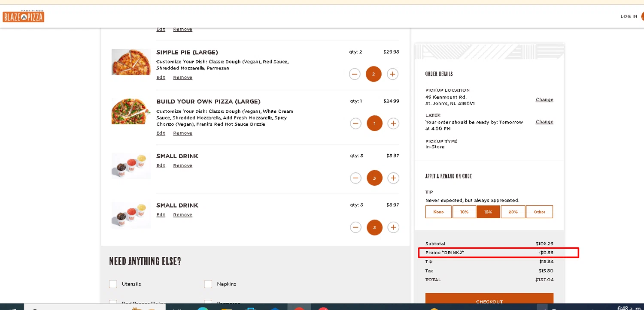
Task: Click the 46 Kenmount Rd. address text
Action: click(x=446, y=97)
